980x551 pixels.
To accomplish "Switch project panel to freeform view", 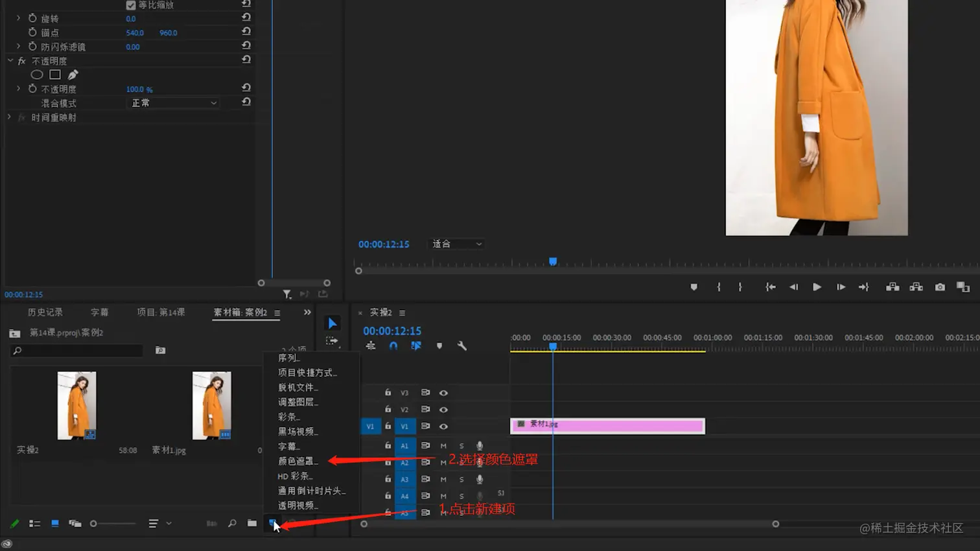I will 75,524.
